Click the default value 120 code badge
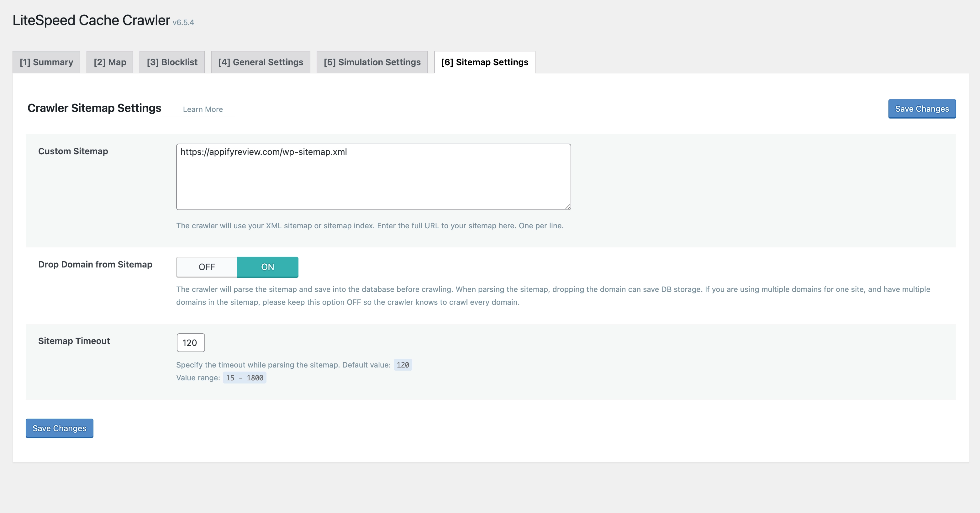The height and width of the screenshot is (513, 980). pyautogui.click(x=403, y=365)
